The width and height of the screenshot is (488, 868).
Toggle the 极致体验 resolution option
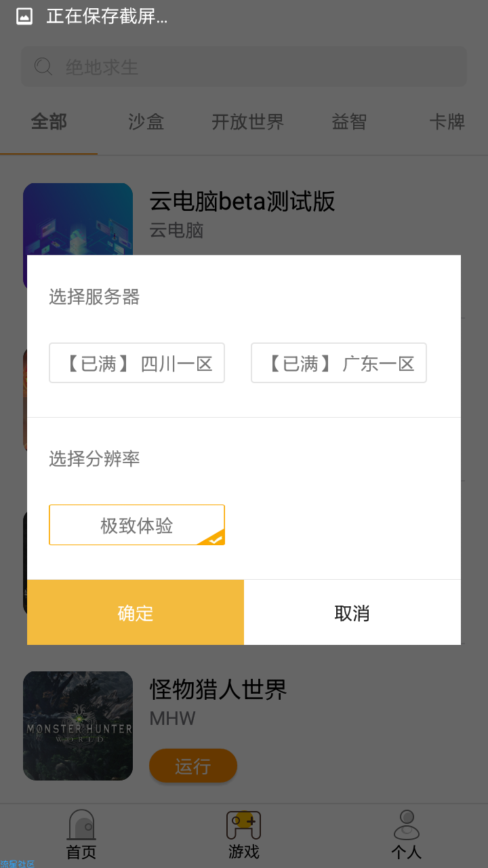(137, 525)
